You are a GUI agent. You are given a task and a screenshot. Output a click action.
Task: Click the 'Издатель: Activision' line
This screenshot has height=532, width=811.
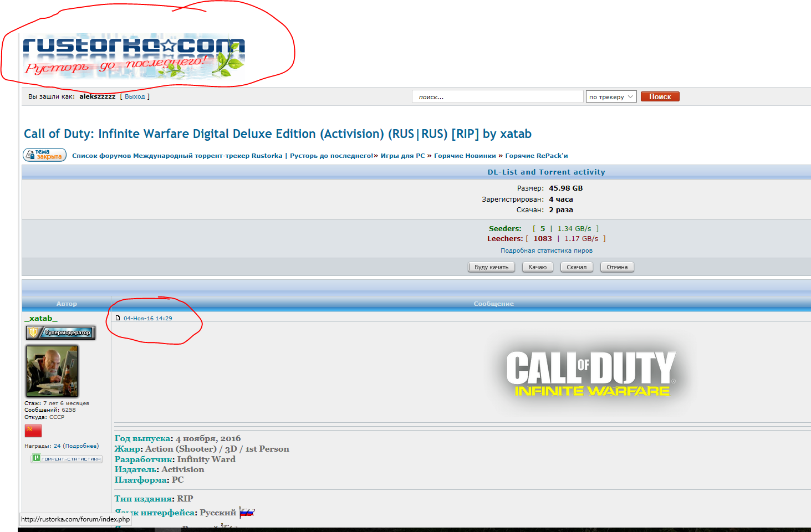point(160,469)
